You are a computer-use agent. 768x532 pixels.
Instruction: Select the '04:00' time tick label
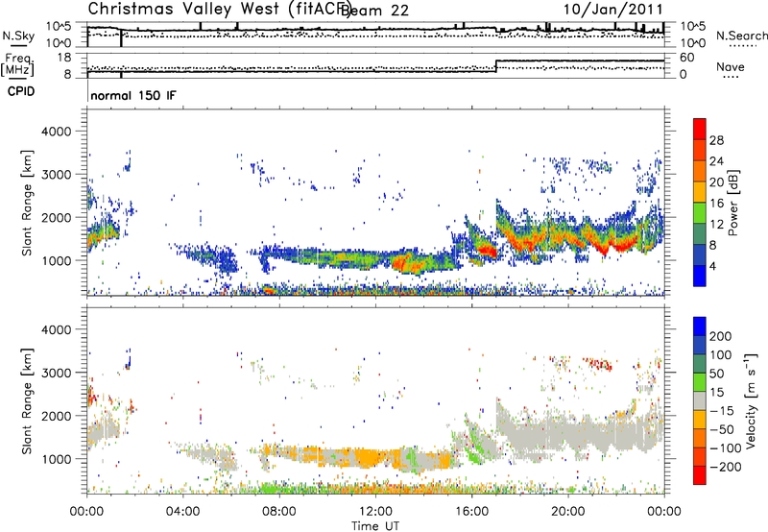point(183,512)
